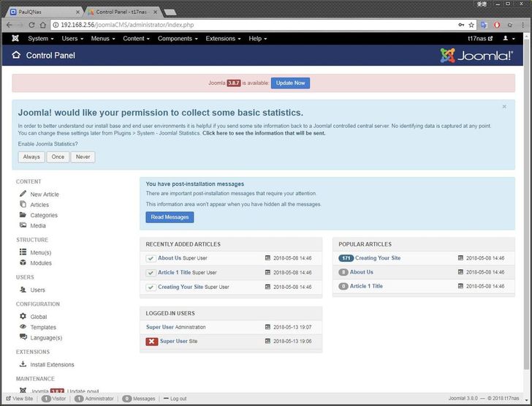Viewport: 532px width, 406px height.
Task: Click the Control Panel home icon
Action: (x=16, y=55)
